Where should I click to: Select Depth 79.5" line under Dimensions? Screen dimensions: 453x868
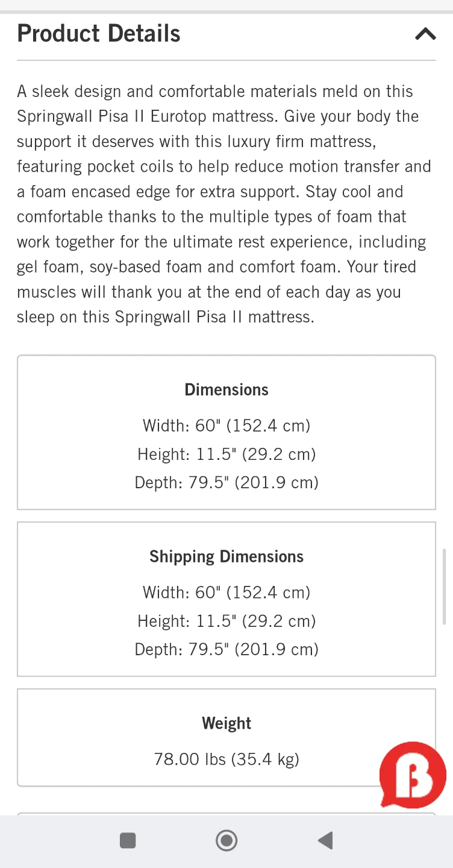point(226,482)
